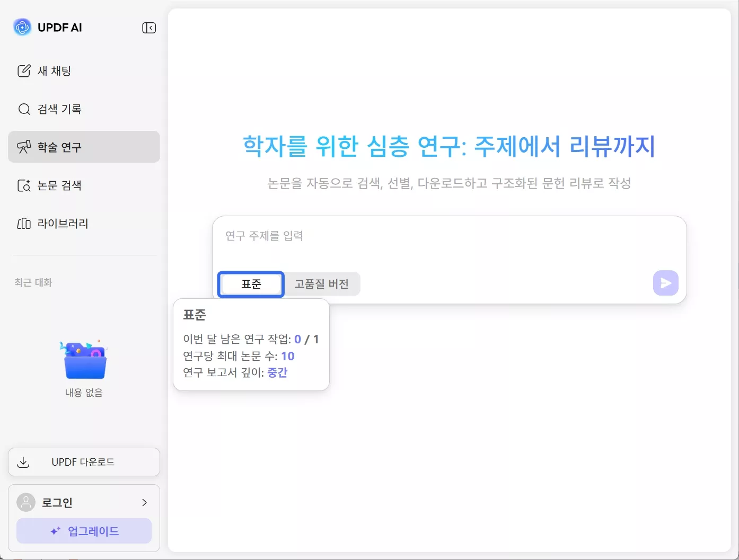Open the 라이브러리 library section
This screenshot has height=560, width=739.
click(x=24, y=223)
